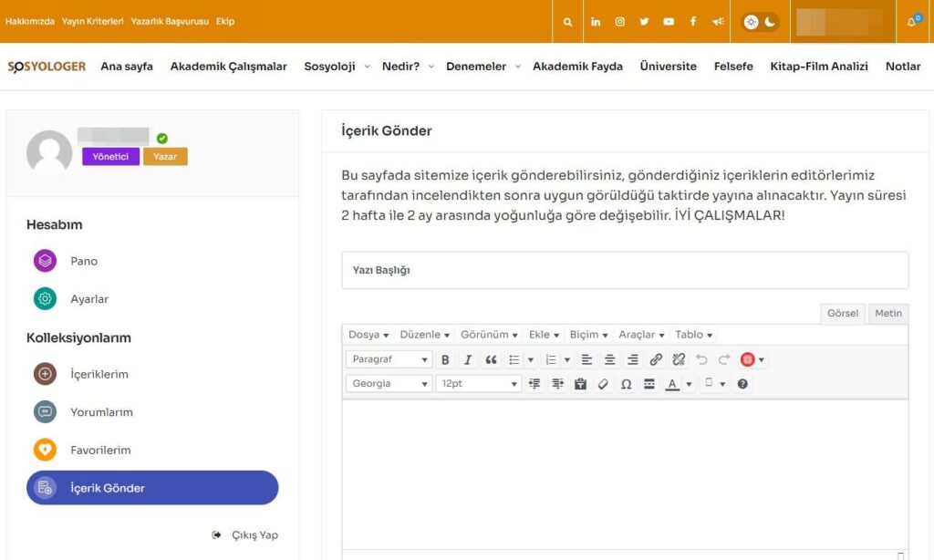Image resolution: width=934 pixels, height=560 pixels.
Task: Click the red circular toolbar button
Action: (748, 360)
